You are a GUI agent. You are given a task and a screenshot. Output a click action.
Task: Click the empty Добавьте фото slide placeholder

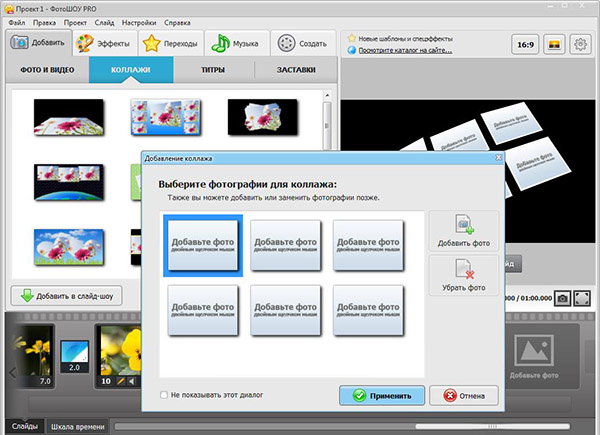534,357
